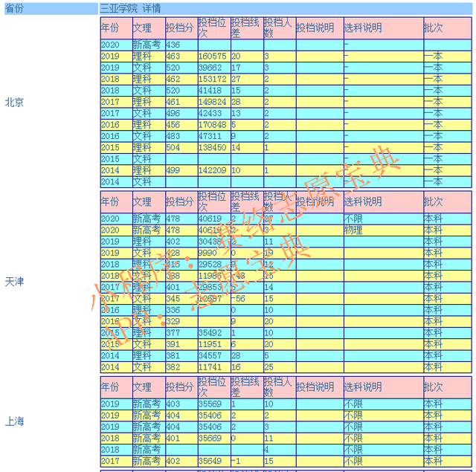Image resolution: width=476 pixels, height=472 pixels.
Task: Click 选科说明 header in Tianjin table
Action: [x=384, y=201]
